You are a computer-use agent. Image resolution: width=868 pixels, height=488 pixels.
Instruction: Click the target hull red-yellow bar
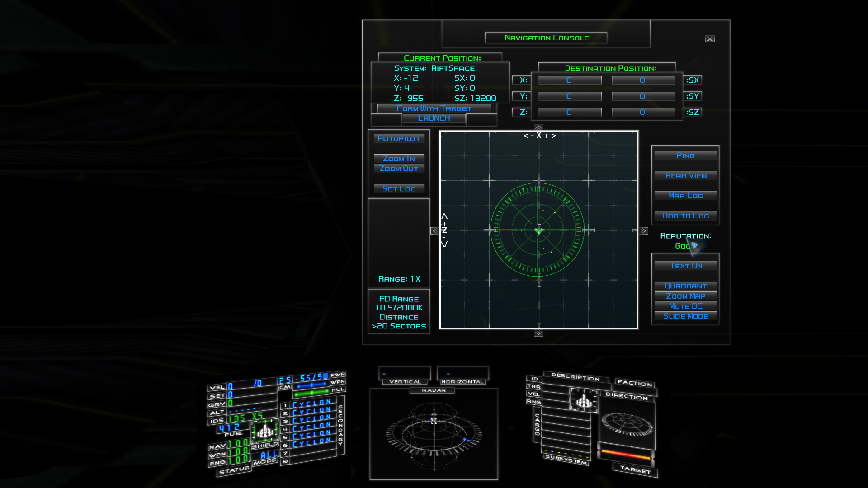[626, 454]
